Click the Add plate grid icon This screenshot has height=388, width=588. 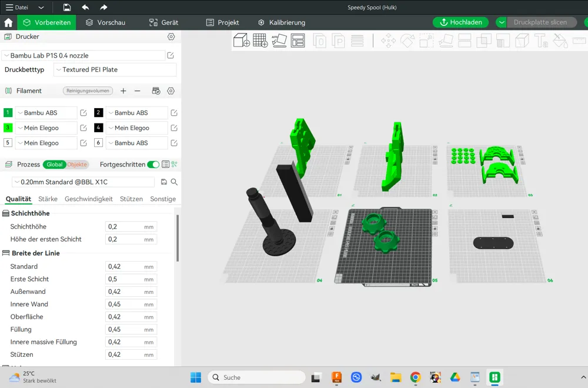pos(260,41)
